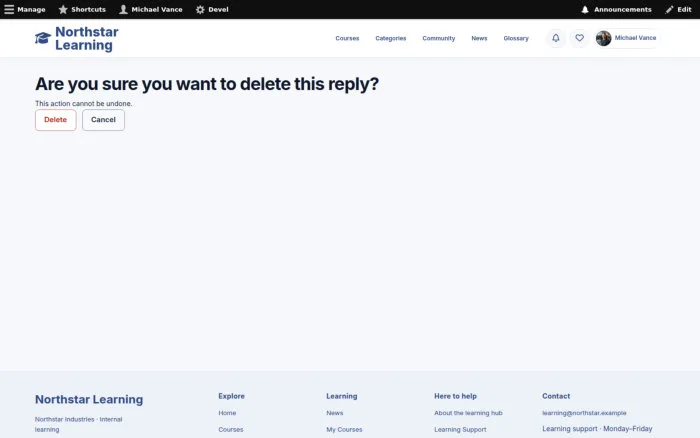Follow the footer Home link
Screen dimensions: 700x438
tap(227, 413)
